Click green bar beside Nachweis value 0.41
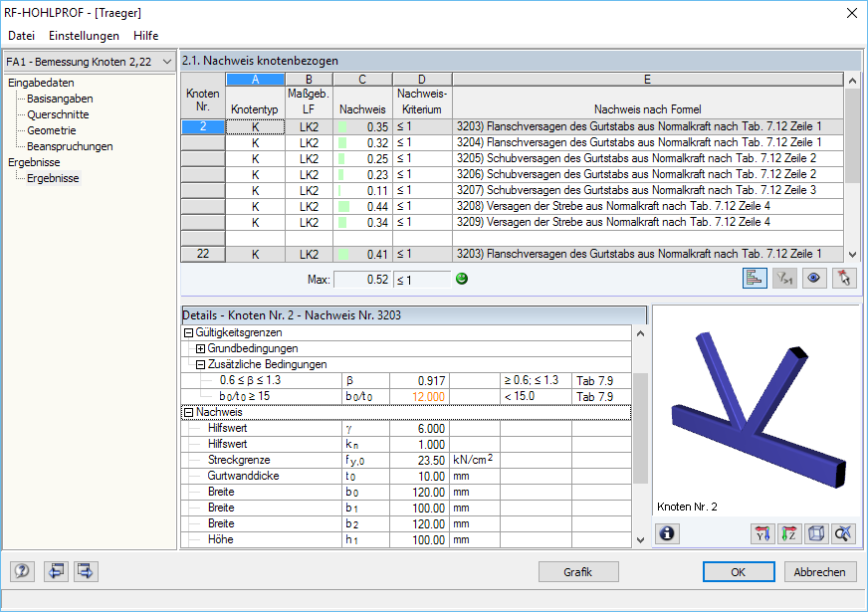This screenshot has width=868, height=612. 343,255
